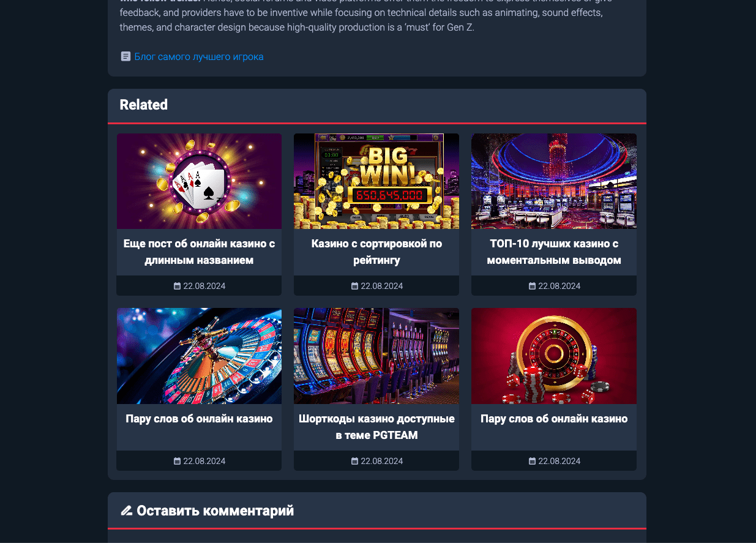756x543 pixels.
Task: Open Казино с сортировкой по рейтингу
Action: (376, 252)
